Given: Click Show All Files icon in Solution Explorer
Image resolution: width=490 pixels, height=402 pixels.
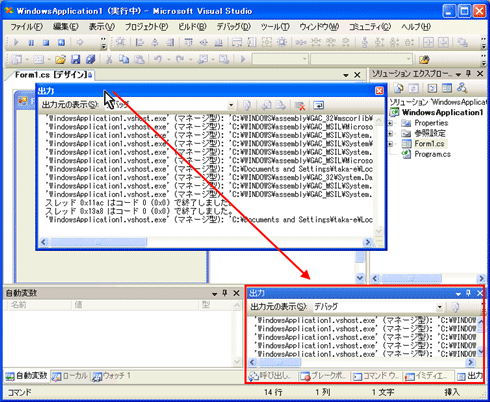Looking at the screenshot, I should 398,88.
